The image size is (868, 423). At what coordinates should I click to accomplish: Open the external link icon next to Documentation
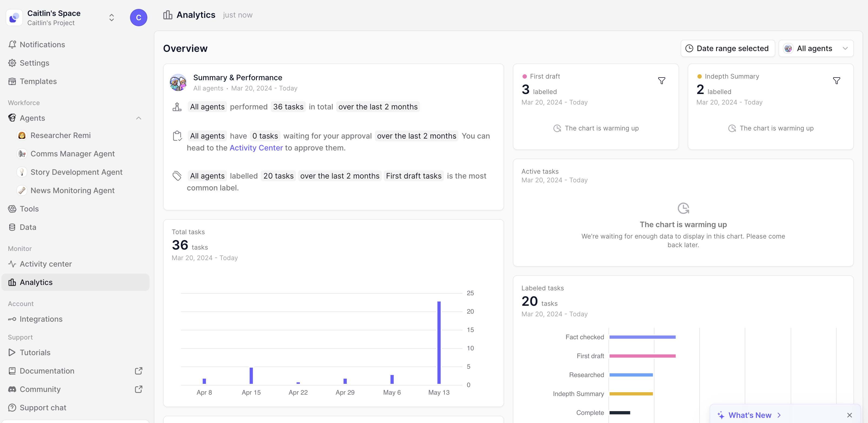coord(138,371)
